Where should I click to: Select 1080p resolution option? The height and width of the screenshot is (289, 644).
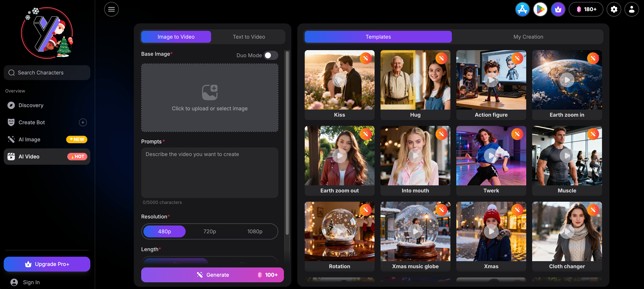click(255, 231)
